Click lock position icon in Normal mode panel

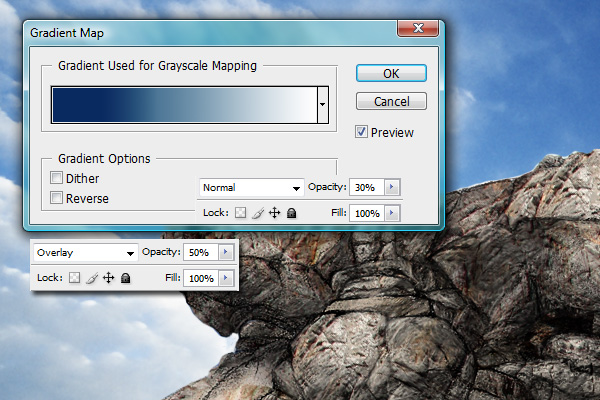pos(274,212)
